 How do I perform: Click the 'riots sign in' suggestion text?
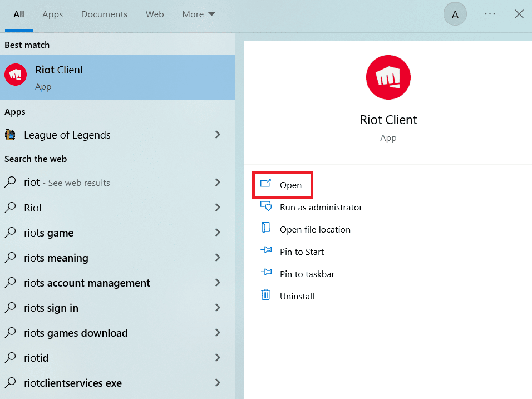[51, 308]
